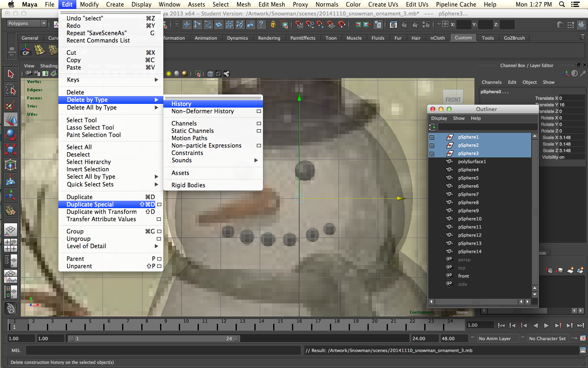This screenshot has height=368, width=588.
Task: Toggle the Channel Box layer editor icon
Action: tap(581, 25)
